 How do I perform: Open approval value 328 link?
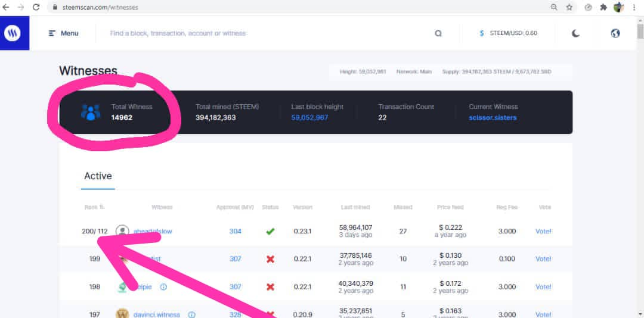coord(236,314)
